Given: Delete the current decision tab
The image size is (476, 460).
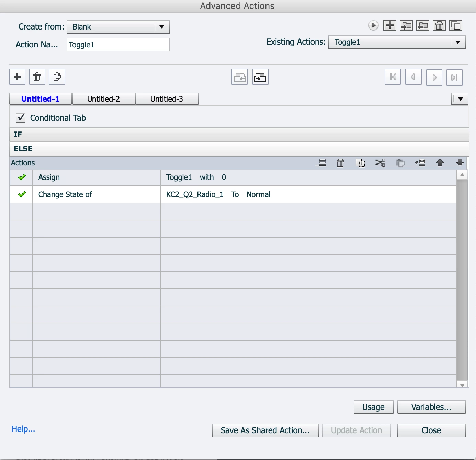Looking at the screenshot, I should 37,77.
